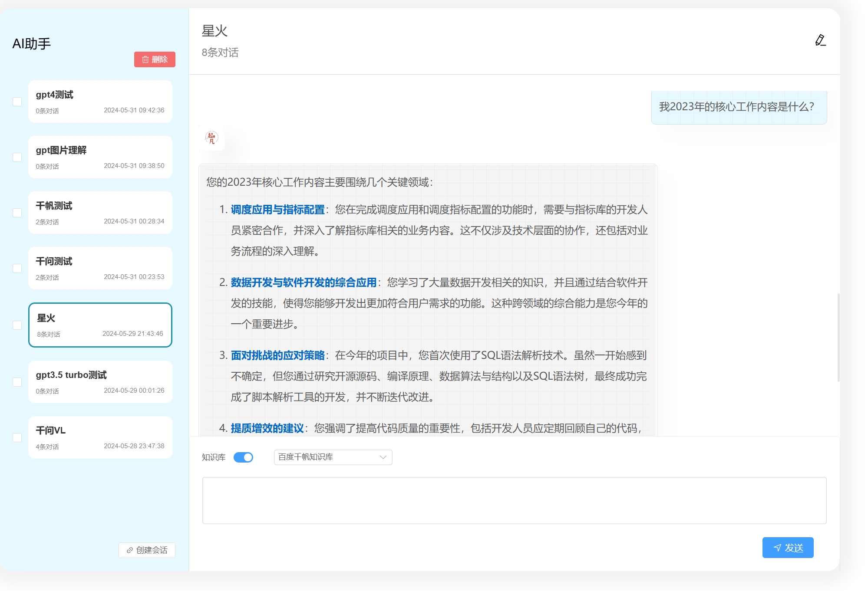Viewport: 868px width, 591px height.
Task: Check the gpt4测试 conversation checkbox
Action: coord(17,102)
